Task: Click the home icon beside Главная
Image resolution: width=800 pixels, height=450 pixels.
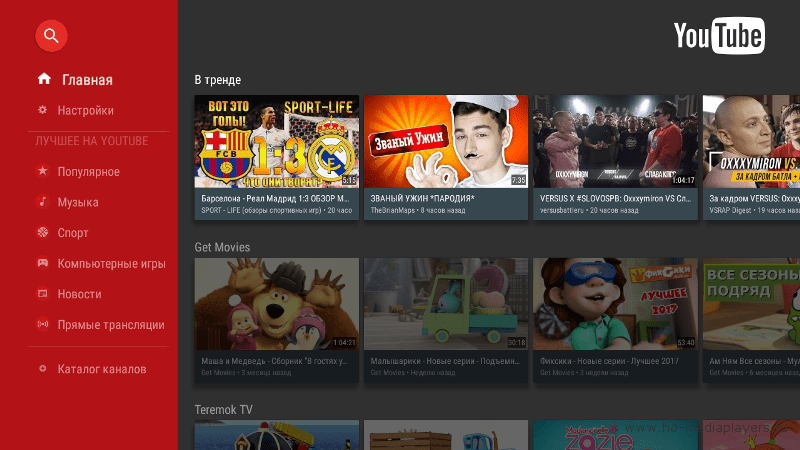Action: 44,79
